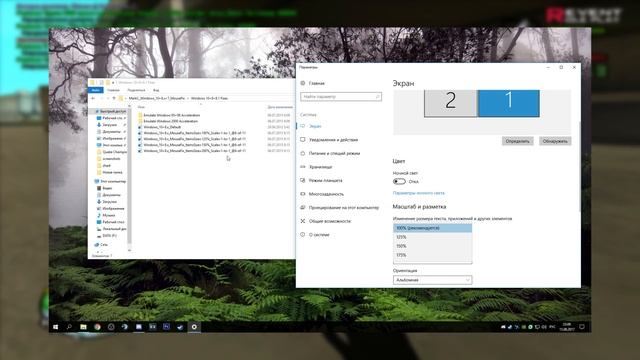Viewport: 640px width, 360px height.
Task: Open Проецирование на этот компьютер settings
Action: point(340,208)
